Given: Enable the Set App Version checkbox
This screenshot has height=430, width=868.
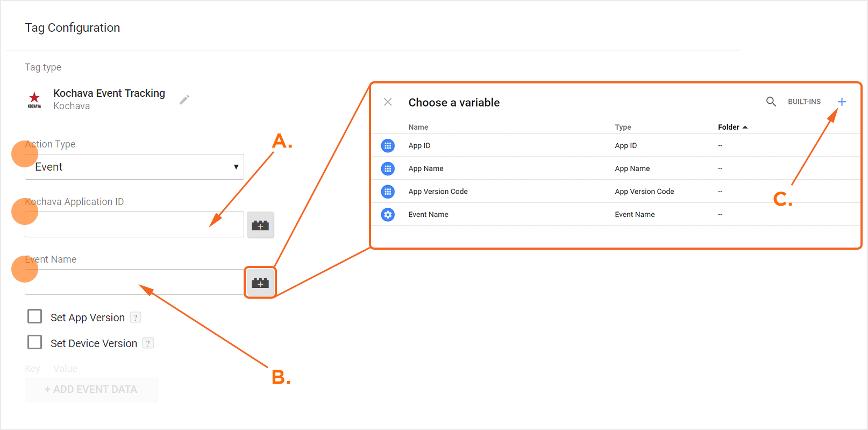Looking at the screenshot, I should tap(35, 316).
